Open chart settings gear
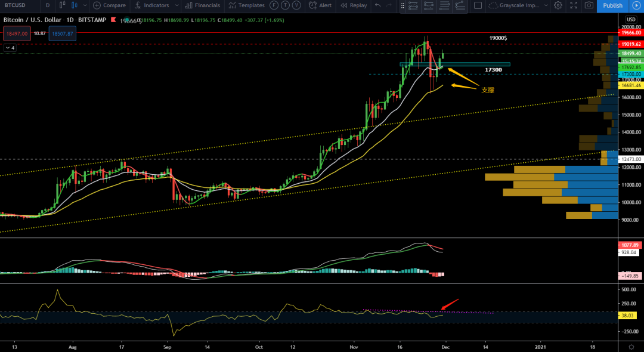Viewport: 644px width, 352px height. click(x=558, y=5)
